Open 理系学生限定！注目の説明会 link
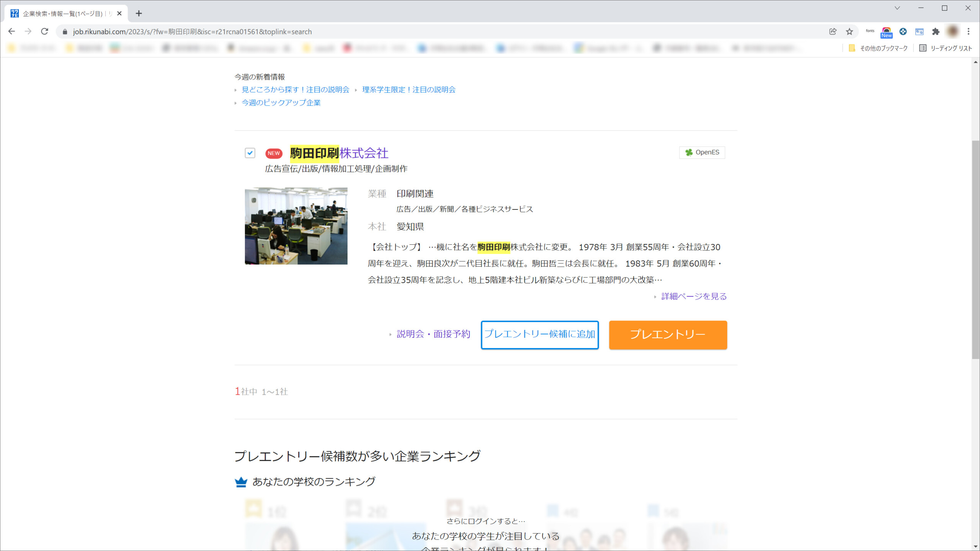The height and width of the screenshot is (551, 980). pyautogui.click(x=409, y=90)
